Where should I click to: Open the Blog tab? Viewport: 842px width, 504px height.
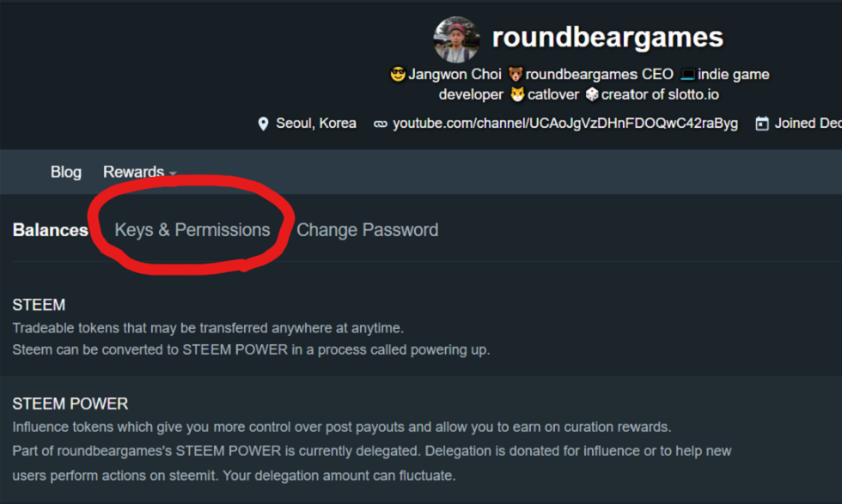click(65, 172)
